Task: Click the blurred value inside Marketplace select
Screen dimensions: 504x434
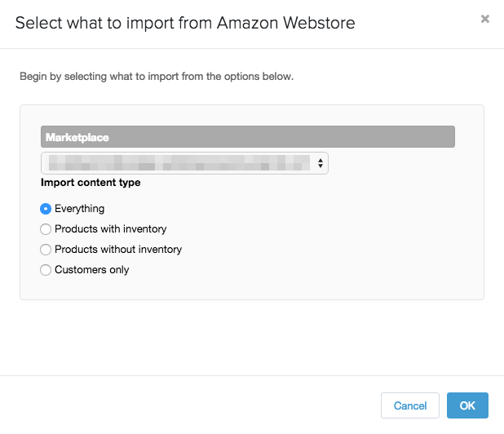Action: [179, 162]
